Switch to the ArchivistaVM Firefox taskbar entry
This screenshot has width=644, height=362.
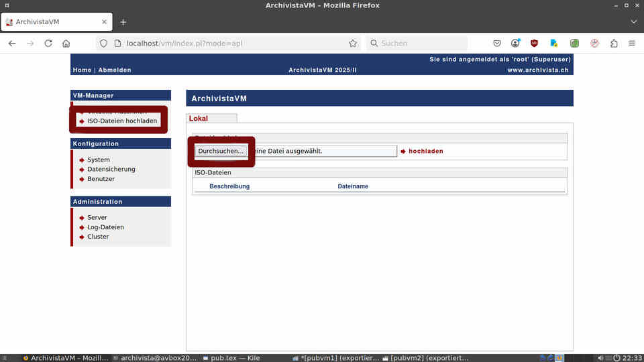coord(66,358)
